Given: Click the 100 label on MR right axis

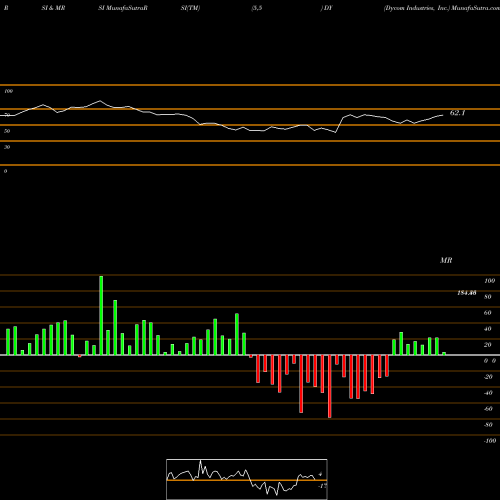Looking at the screenshot, I should tap(489, 281).
